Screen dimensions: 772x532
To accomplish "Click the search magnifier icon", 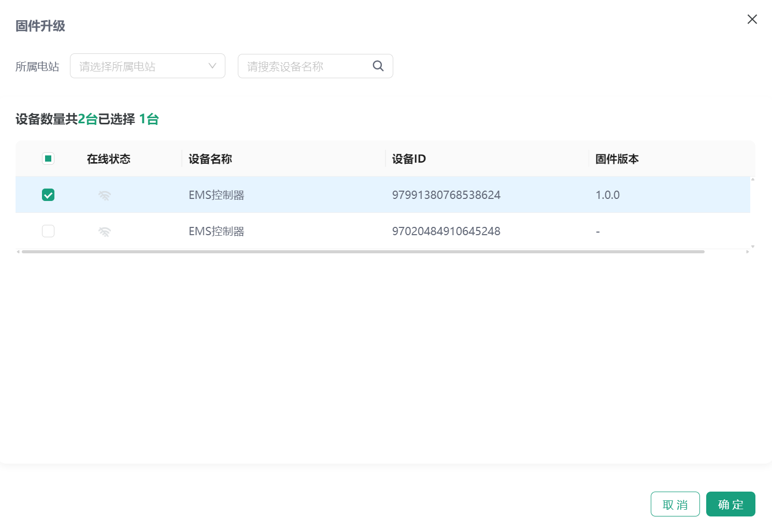I will pyautogui.click(x=378, y=66).
